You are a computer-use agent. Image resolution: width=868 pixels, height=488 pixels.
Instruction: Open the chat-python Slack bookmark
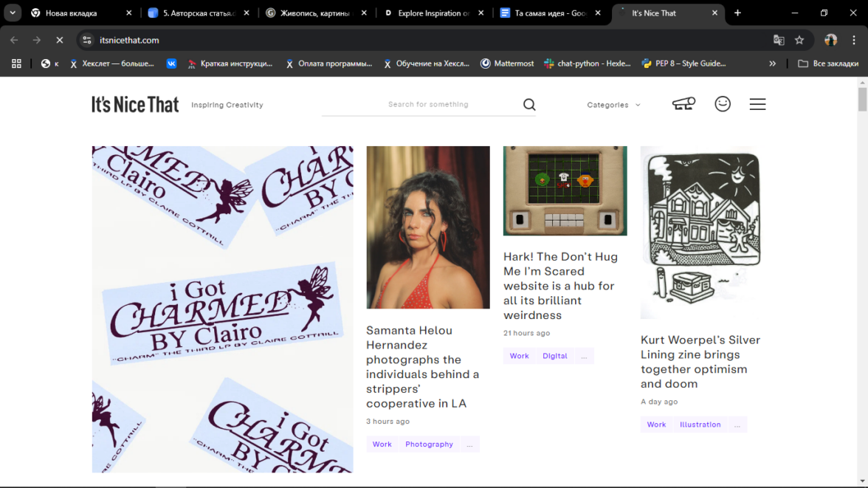coord(588,63)
